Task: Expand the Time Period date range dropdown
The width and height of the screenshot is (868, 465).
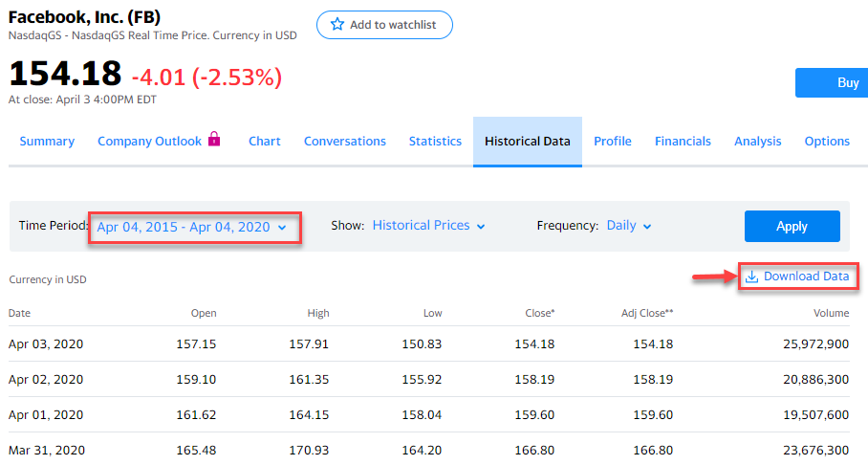Action: click(191, 227)
